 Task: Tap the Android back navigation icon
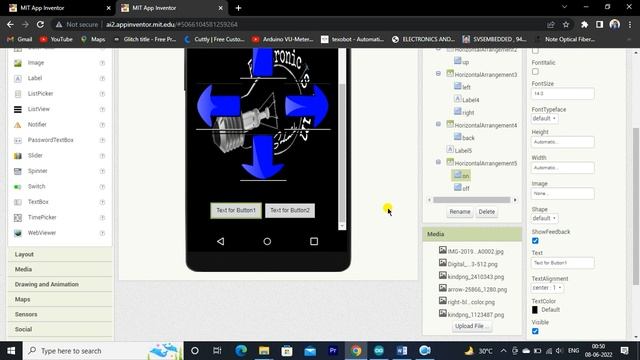[x=220, y=241]
